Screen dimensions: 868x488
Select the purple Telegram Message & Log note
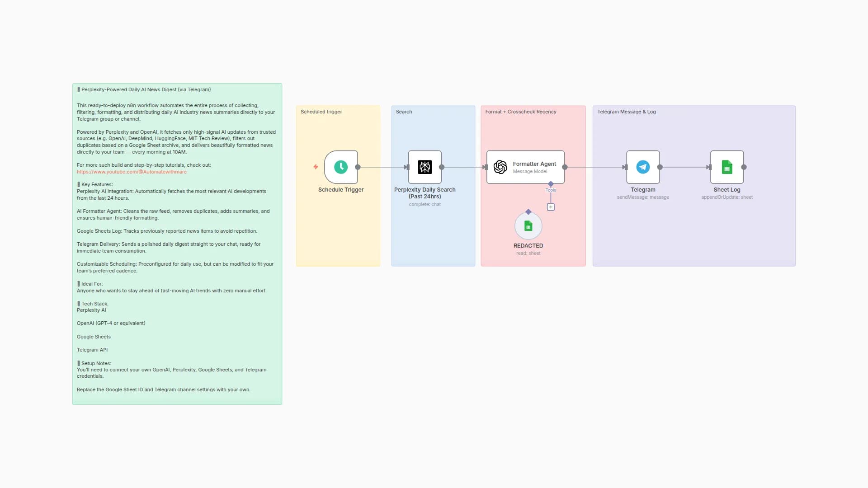tap(693, 235)
